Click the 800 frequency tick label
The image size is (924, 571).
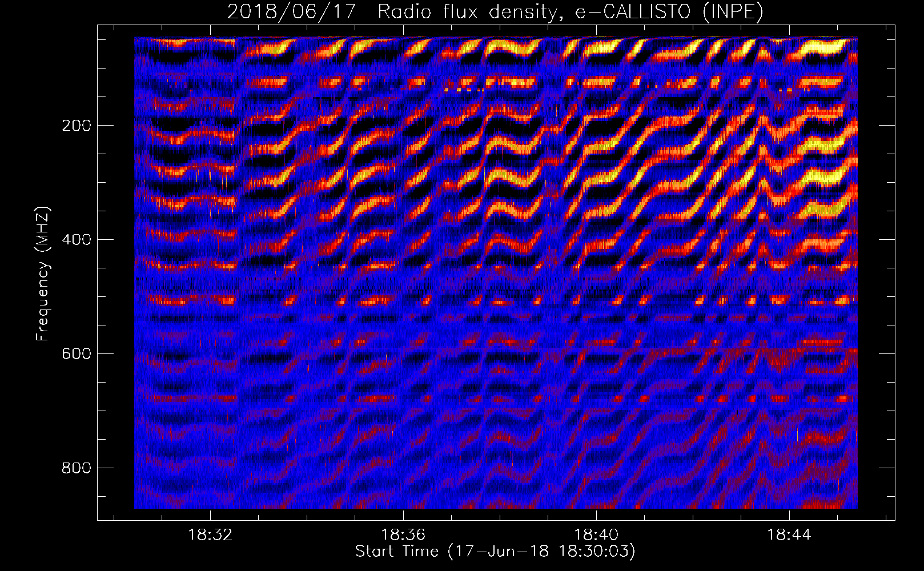coord(77,468)
